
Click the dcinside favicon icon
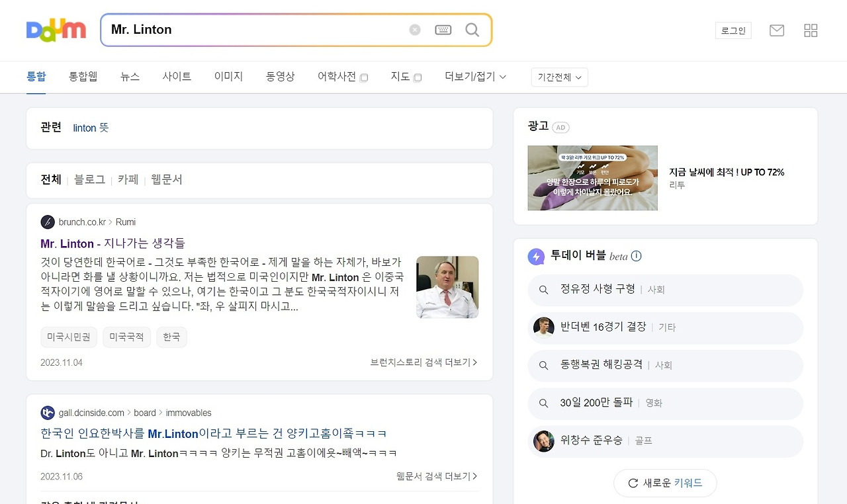point(48,413)
